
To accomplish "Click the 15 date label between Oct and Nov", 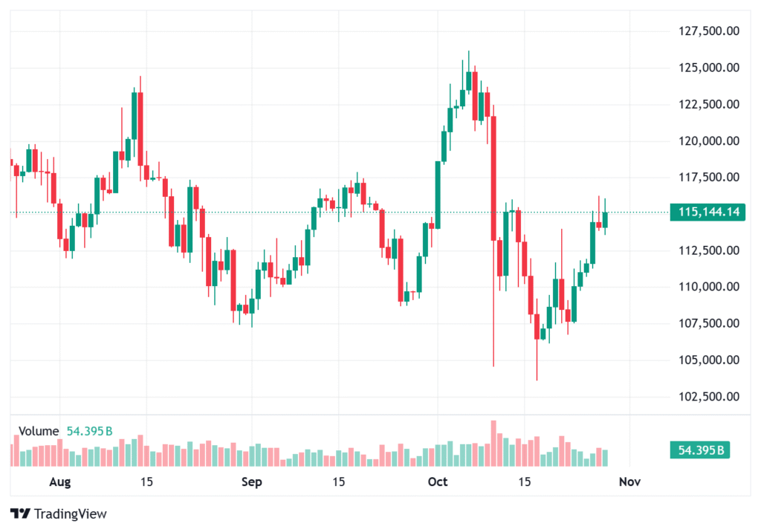I will pyautogui.click(x=524, y=482).
